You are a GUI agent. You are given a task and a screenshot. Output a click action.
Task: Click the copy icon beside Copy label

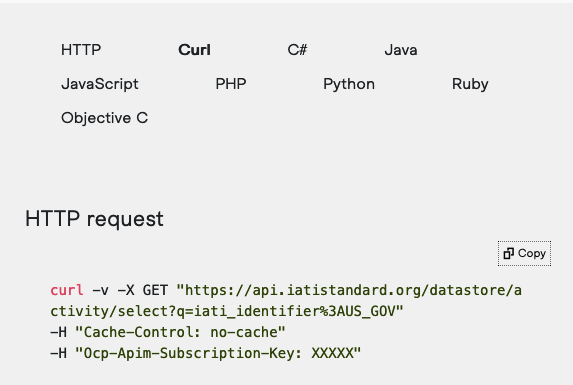(508, 254)
